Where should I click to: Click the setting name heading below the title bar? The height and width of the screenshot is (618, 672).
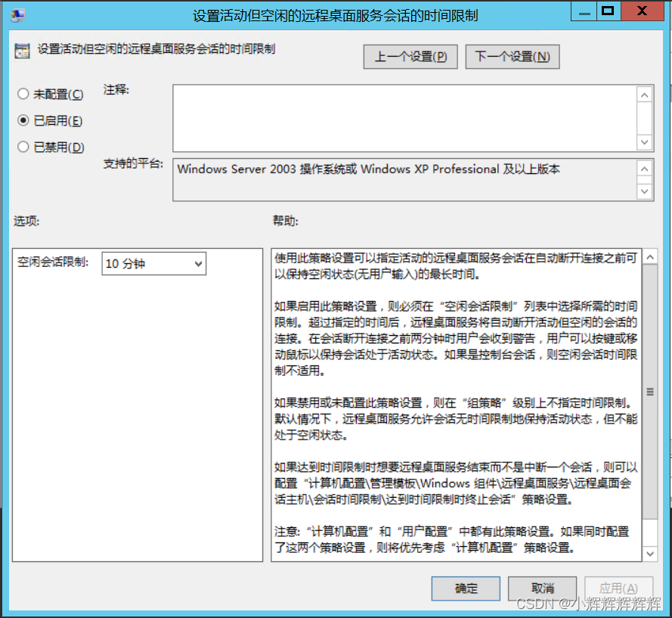[156, 49]
